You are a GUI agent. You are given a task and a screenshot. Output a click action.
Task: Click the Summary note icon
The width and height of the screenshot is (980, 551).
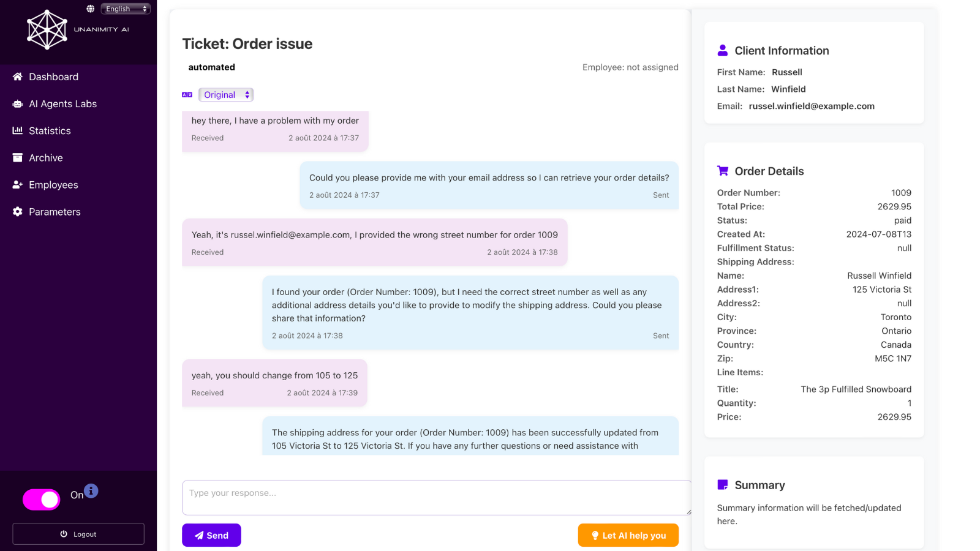723,485
